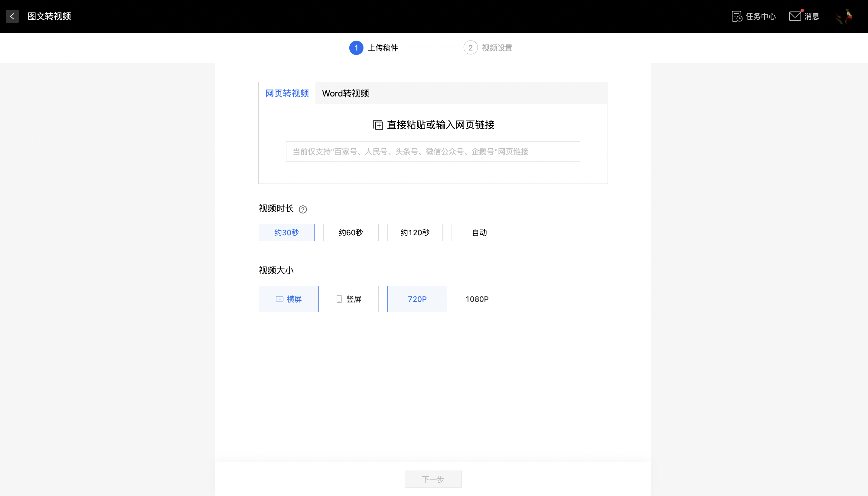868x496 pixels.
Task: Click the 视频大小 section label
Action: [276, 270]
